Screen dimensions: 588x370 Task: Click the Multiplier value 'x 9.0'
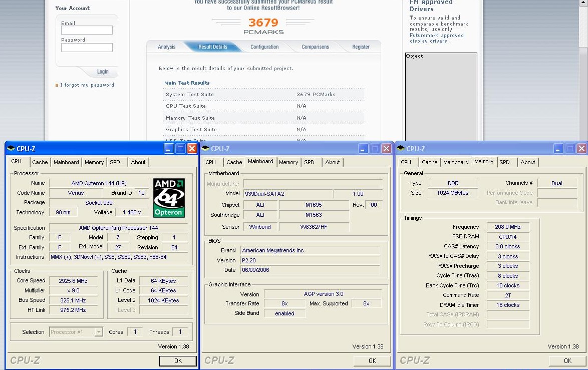click(x=73, y=290)
